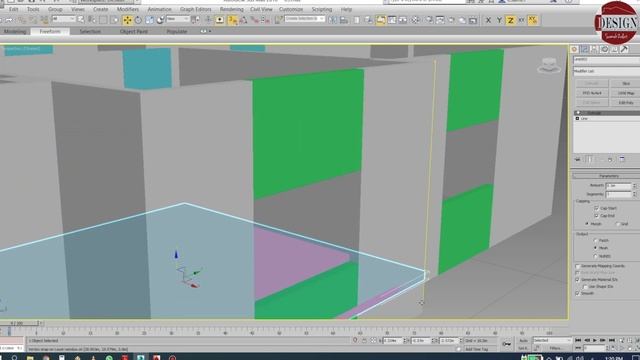Switch to the Modeling ribbon tab

pyautogui.click(x=15, y=31)
